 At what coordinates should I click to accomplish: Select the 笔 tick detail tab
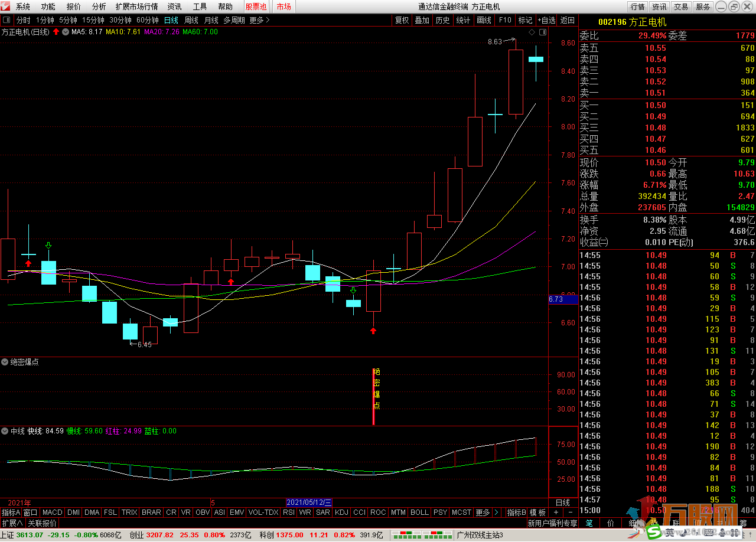[x=589, y=523]
